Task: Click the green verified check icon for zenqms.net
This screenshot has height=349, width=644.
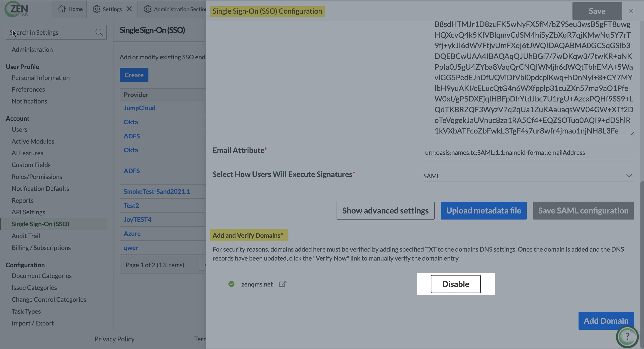Action: 231,284
